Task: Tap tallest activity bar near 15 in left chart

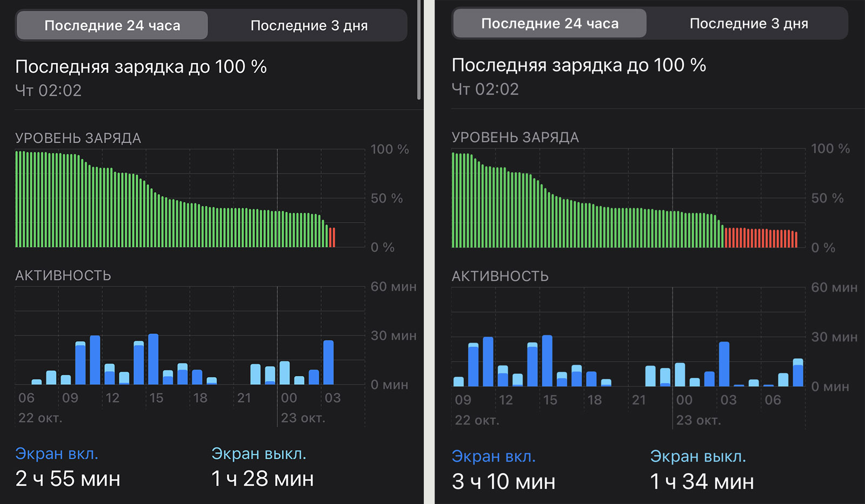Action: pyautogui.click(x=153, y=359)
